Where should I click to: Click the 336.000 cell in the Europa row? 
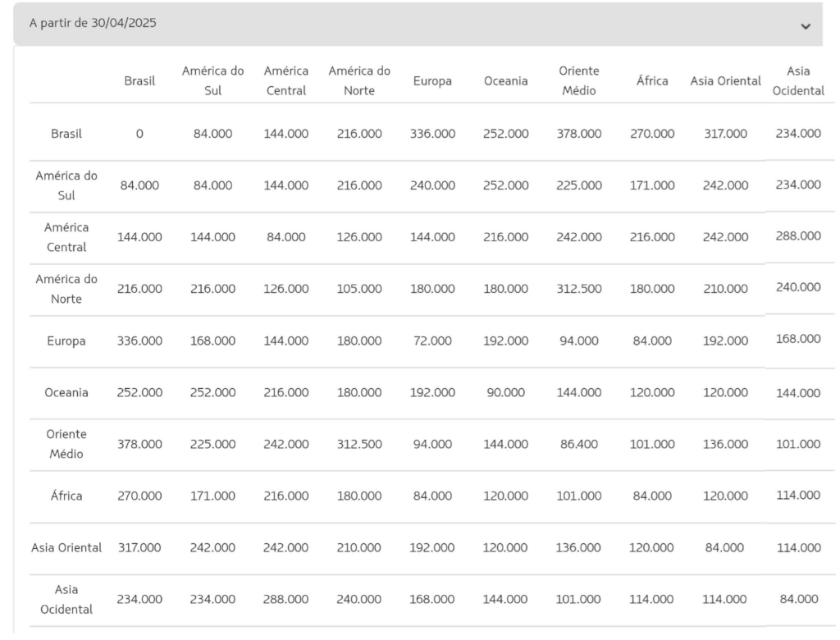pos(139,341)
